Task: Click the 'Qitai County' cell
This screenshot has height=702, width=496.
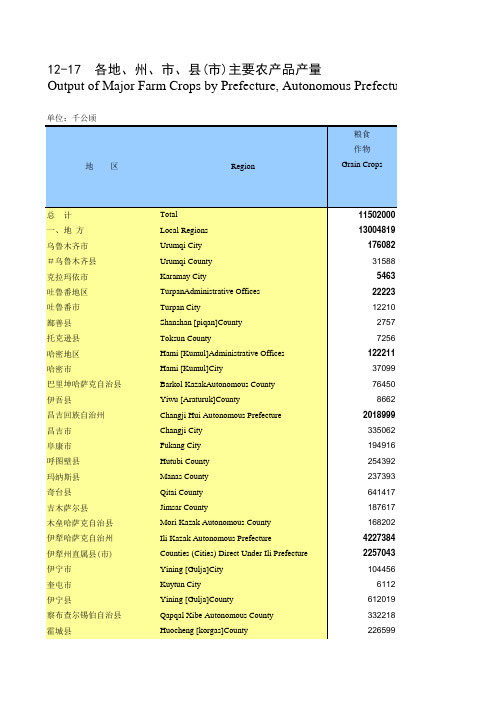Action: (x=181, y=492)
